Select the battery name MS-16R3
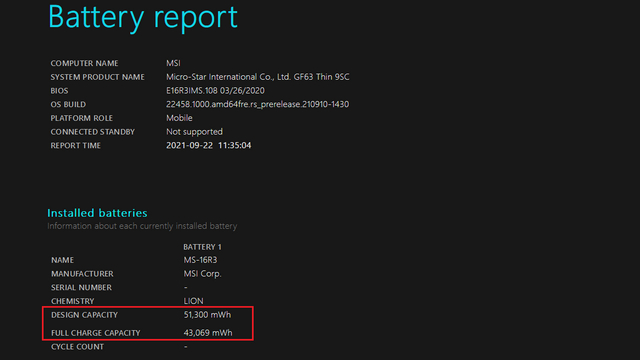The height and width of the screenshot is (360, 640). 200,260
